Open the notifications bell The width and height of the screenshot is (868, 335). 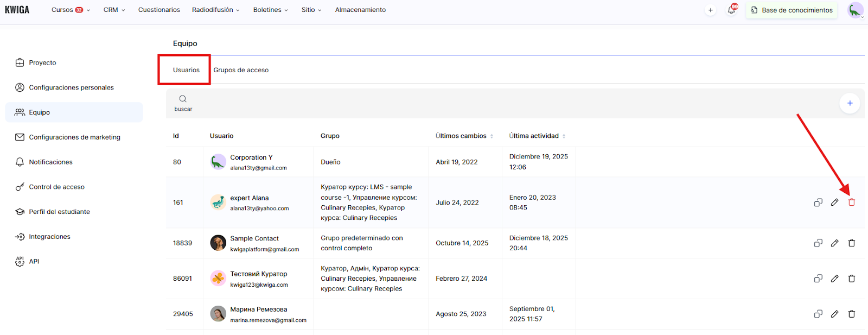731,10
